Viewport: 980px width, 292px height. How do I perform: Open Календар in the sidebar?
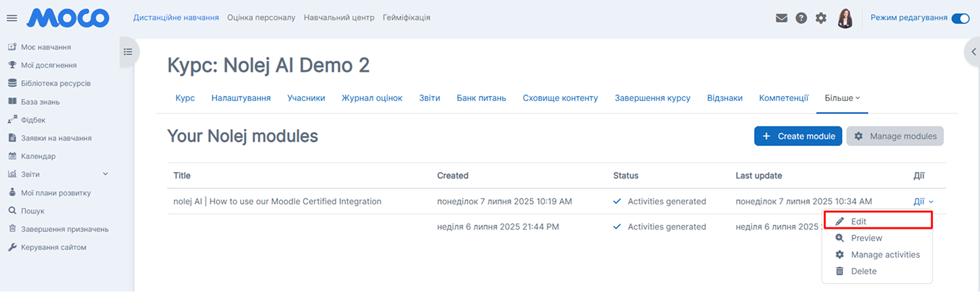(x=38, y=156)
